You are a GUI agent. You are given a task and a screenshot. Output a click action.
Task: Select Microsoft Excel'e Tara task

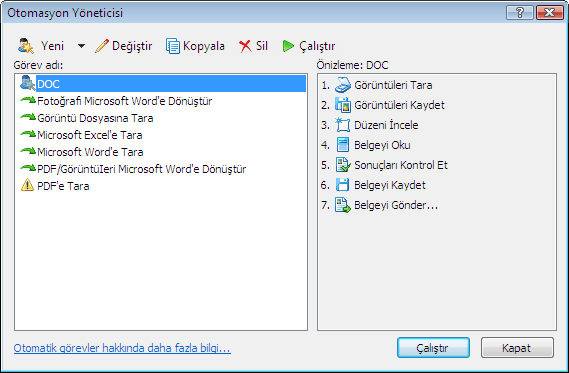[x=90, y=135]
